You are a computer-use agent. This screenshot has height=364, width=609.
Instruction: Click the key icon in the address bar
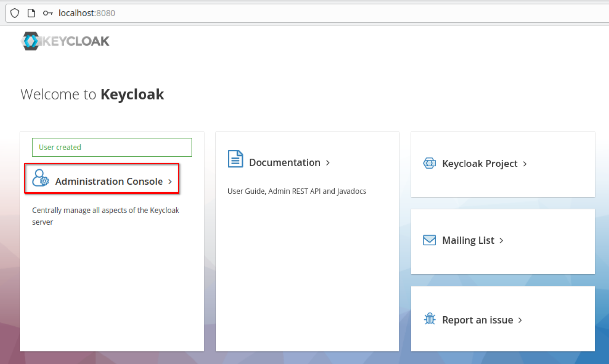tap(48, 13)
